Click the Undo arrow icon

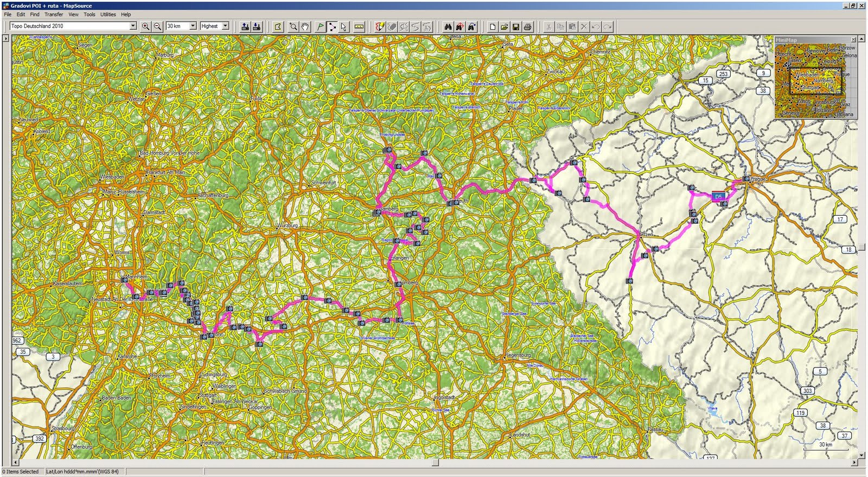tap(596, 26)
